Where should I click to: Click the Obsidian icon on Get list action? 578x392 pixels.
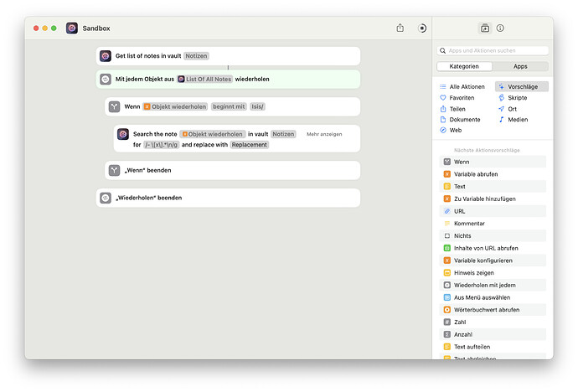[x=106, y=56]
